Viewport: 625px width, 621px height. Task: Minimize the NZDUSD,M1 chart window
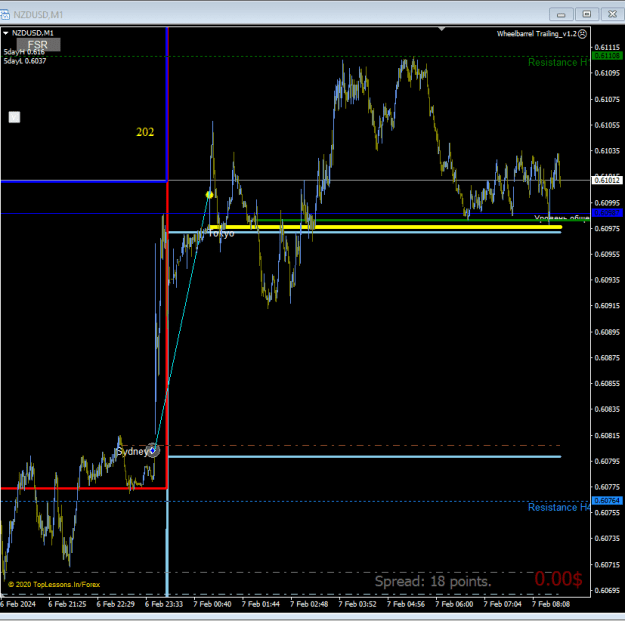(561, 14)
